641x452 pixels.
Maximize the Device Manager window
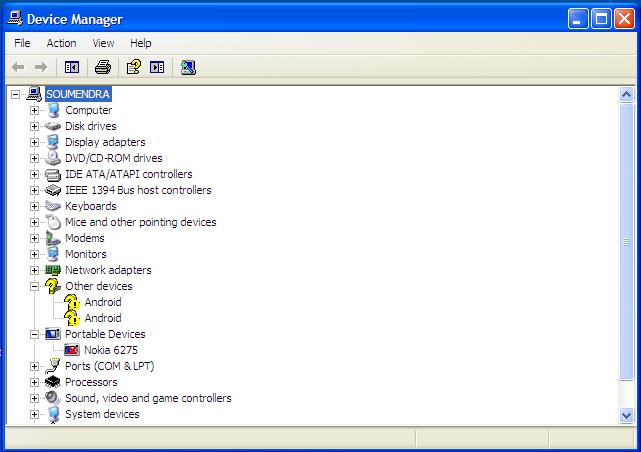click(601, 19)
